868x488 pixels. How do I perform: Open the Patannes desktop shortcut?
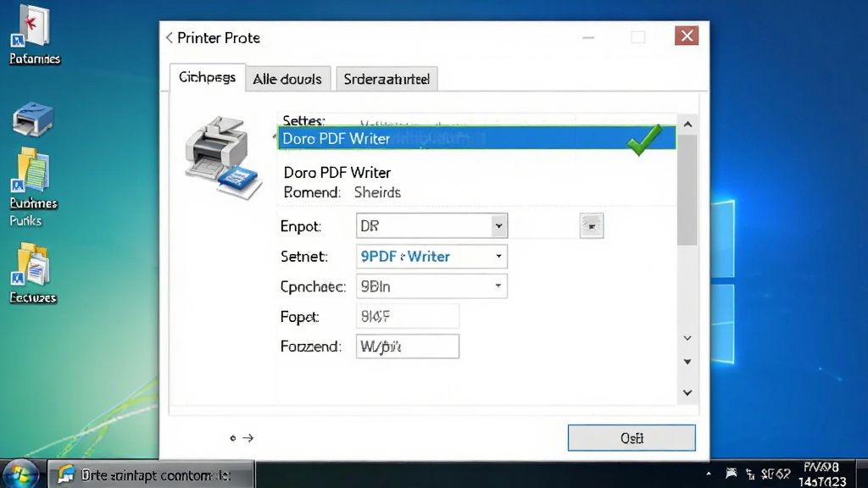click(34, 34)
